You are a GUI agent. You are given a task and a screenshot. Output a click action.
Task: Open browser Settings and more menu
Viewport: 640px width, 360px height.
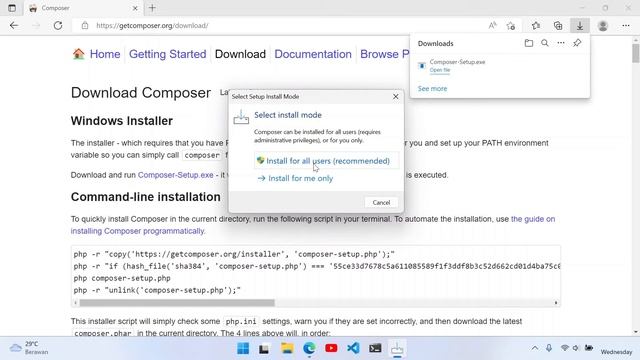[626, 25]
